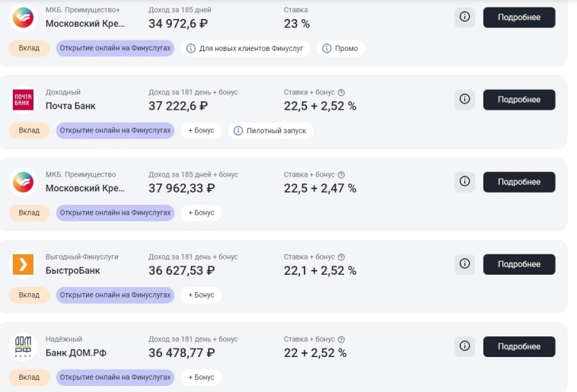Screen dimensions: 577x392
Task: Open info for МКБ. Преимущество+ deposit
Action: pos(464,18)
